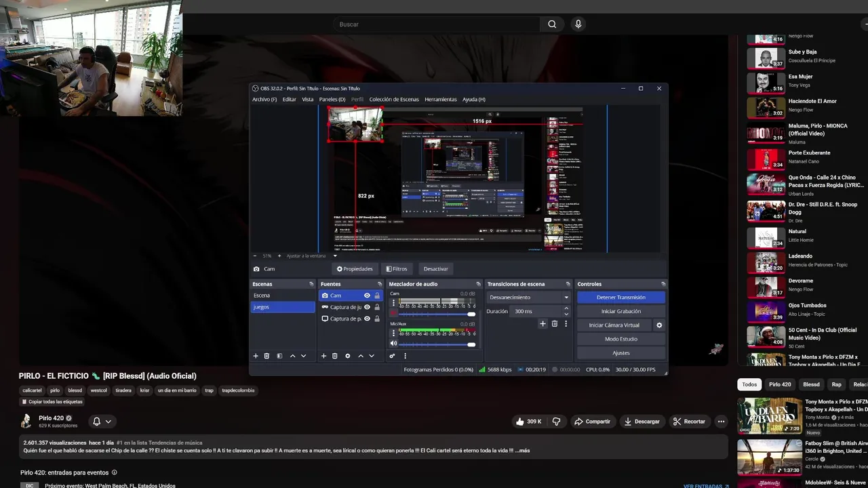This screenshot has width=868, height=488.
Task: Open notification bell options for Pirlo 420
Action: pos(102,422)
